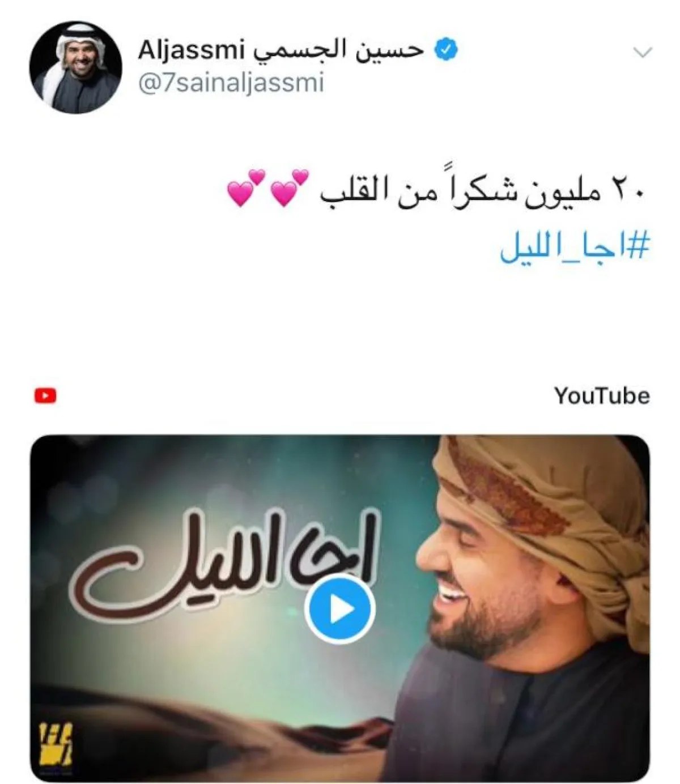
Task: Open the tweet options chevron
Action: coord(643,53)
